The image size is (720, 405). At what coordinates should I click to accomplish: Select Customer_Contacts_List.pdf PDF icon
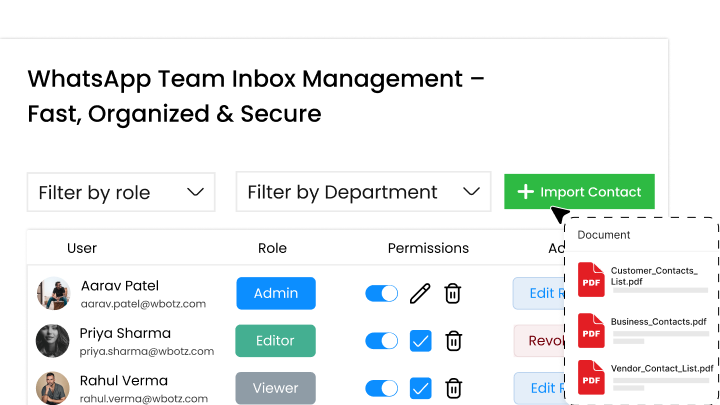[591, 280]
